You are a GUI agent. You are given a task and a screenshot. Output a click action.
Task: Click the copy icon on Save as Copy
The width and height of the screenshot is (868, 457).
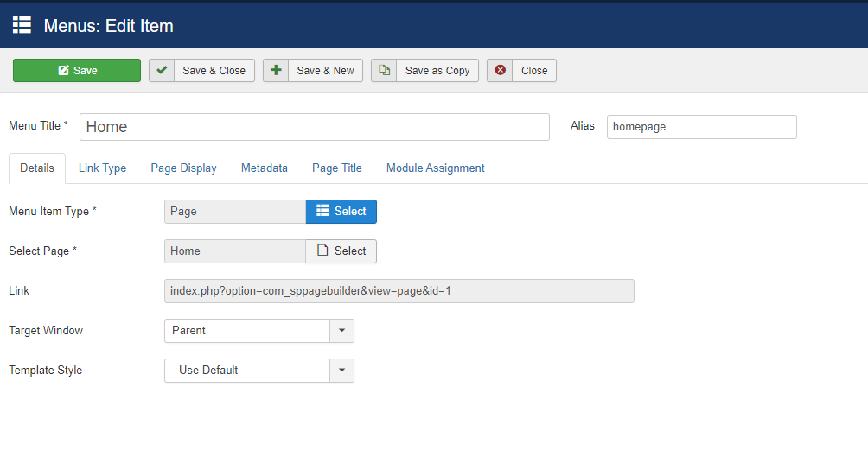[384, 70]
